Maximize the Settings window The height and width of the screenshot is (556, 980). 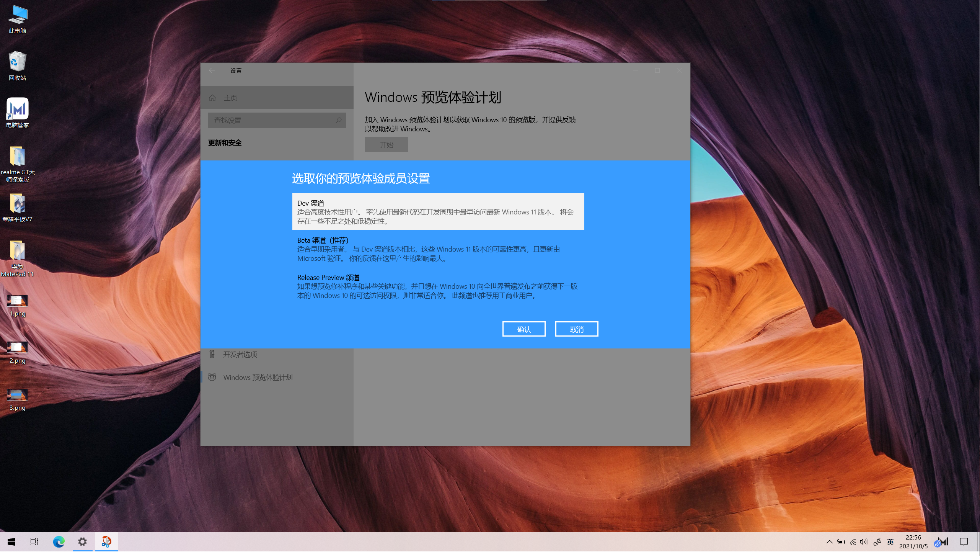click(x=657, y=70)
